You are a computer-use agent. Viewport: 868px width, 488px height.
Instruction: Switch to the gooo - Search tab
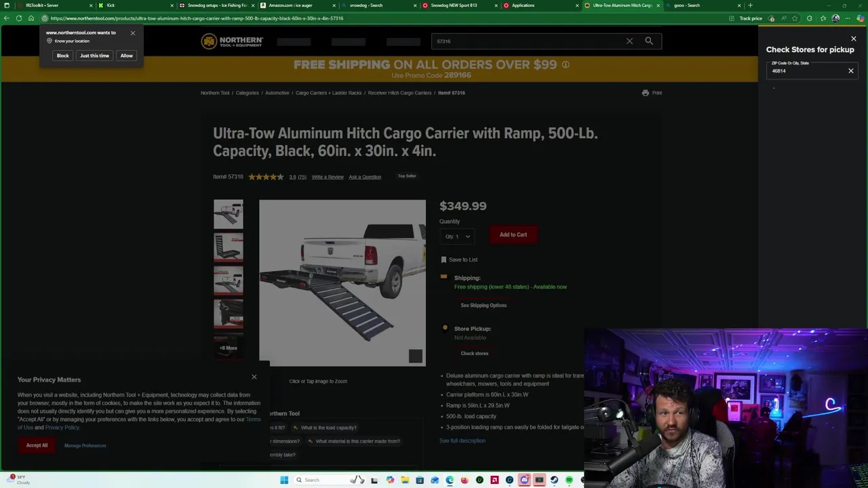point(703,5)
